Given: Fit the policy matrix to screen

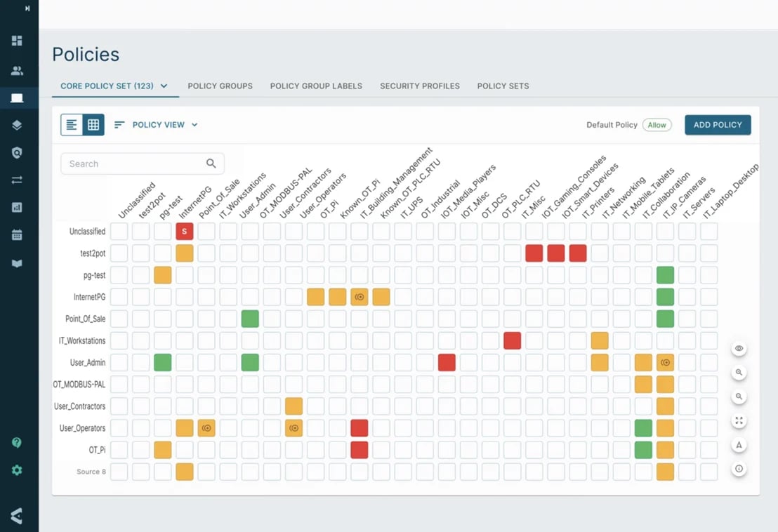Looking at the screenshot, I should [x=739, y=420].
